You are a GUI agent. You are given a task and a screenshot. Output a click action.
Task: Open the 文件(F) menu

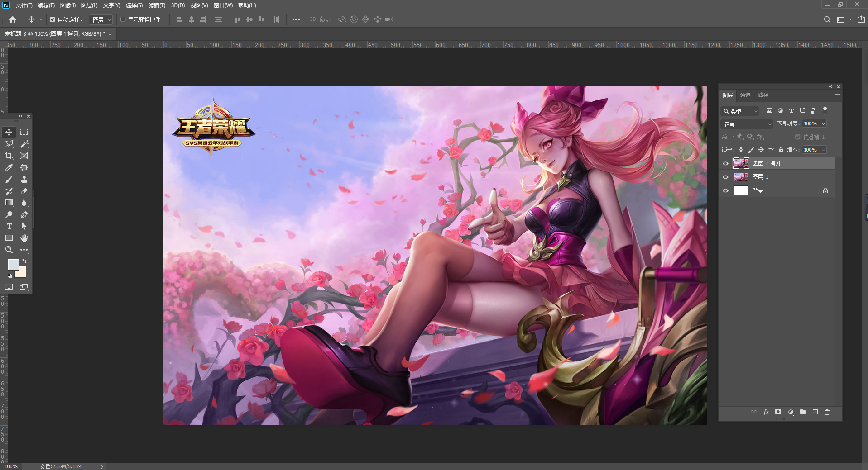[24, 5]
